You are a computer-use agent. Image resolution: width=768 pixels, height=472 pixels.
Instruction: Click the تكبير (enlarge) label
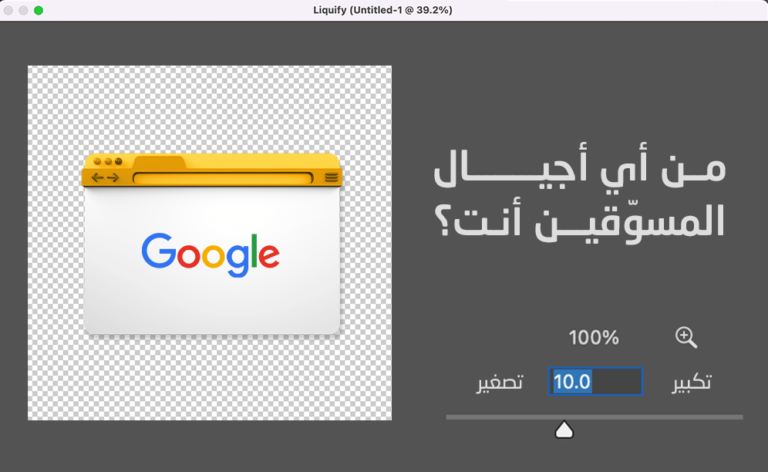pyautogui.click(x=691, y=382)
